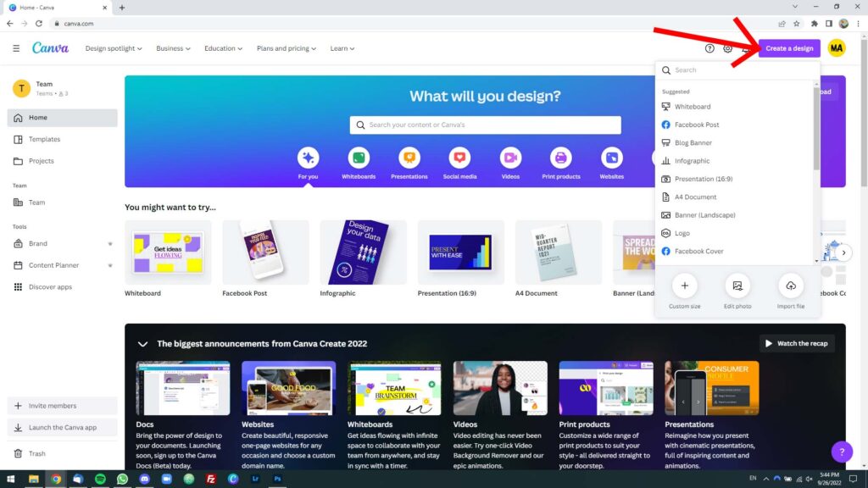Click the Create a design button

tap(789, 48)
